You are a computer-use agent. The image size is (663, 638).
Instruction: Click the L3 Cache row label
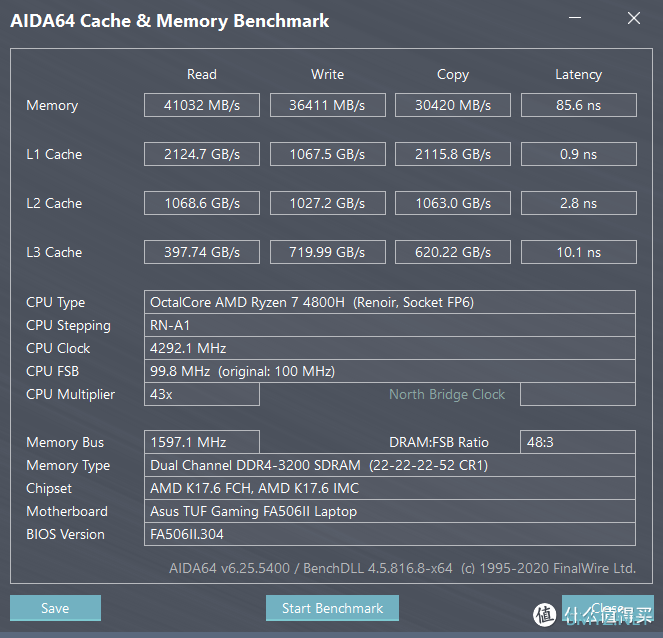[54, 252]
